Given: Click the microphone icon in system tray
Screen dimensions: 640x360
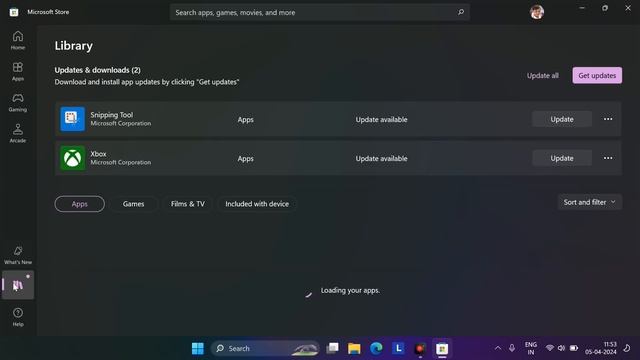Looking at the screenshot, I should point(512,348).
